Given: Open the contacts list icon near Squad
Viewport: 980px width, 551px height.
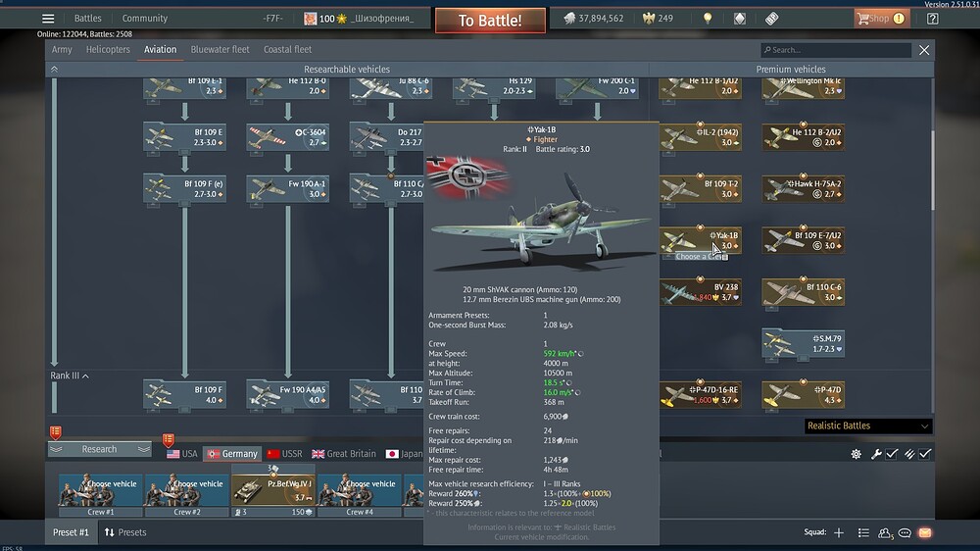Looking at the screenshot, I should (863, 532).
